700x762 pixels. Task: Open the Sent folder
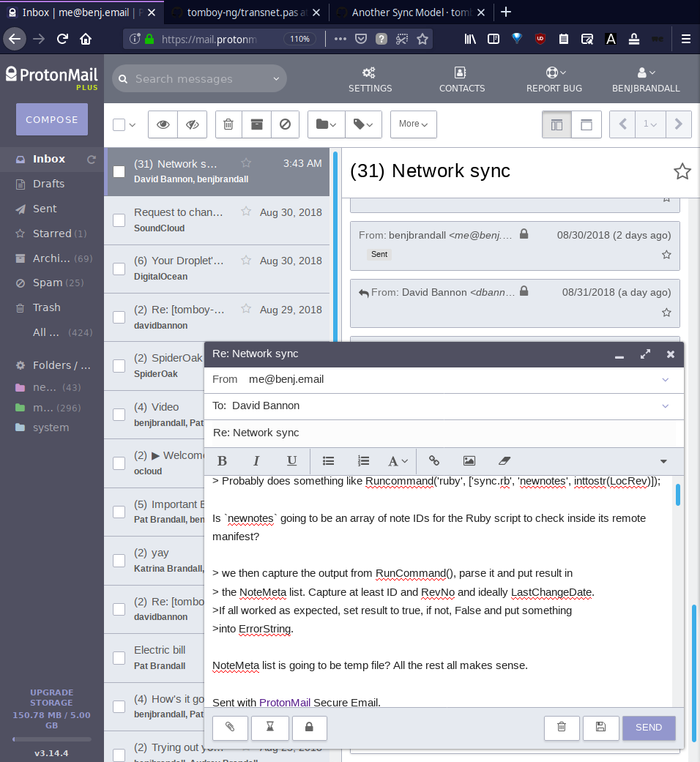(x=45, y=209)
